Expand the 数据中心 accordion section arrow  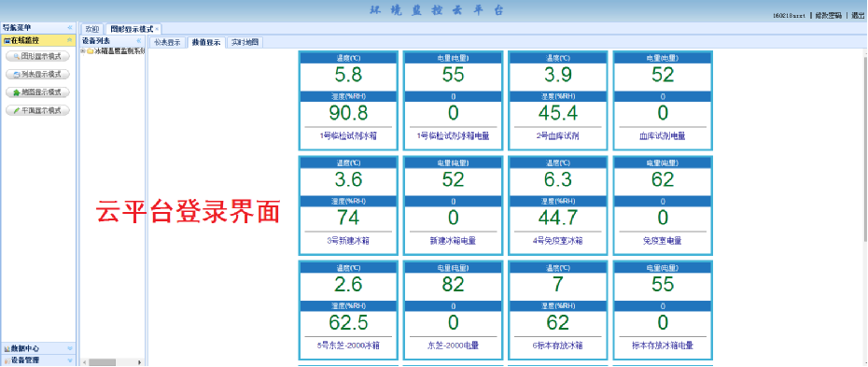(70, 348)
